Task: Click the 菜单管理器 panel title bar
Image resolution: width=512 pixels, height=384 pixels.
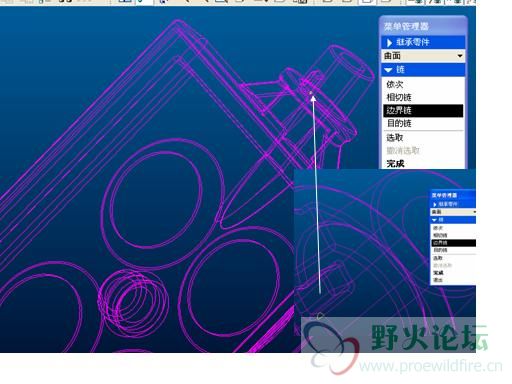Action: (423, 26)
